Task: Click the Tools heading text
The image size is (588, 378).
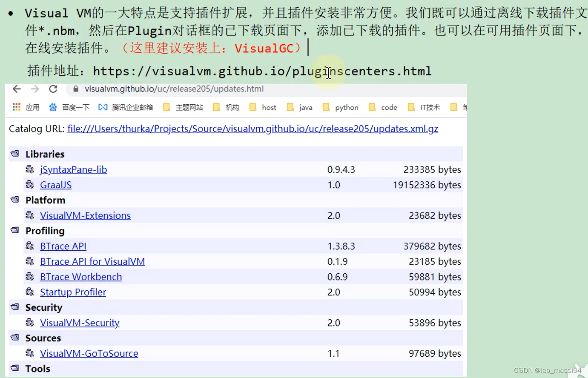Action: pyautogui.click(x=37, y=369)
